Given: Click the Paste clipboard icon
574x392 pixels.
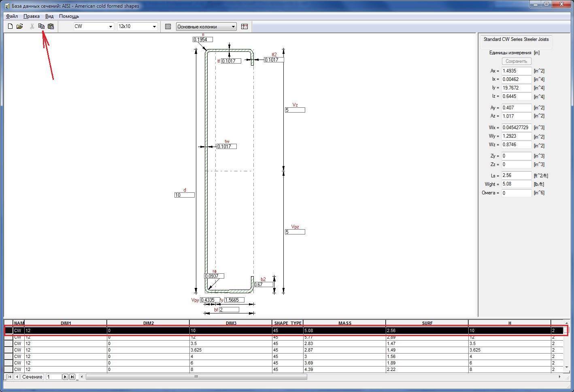Looking at the screenshot, I should pyautogui.click(x=51, y=26).
